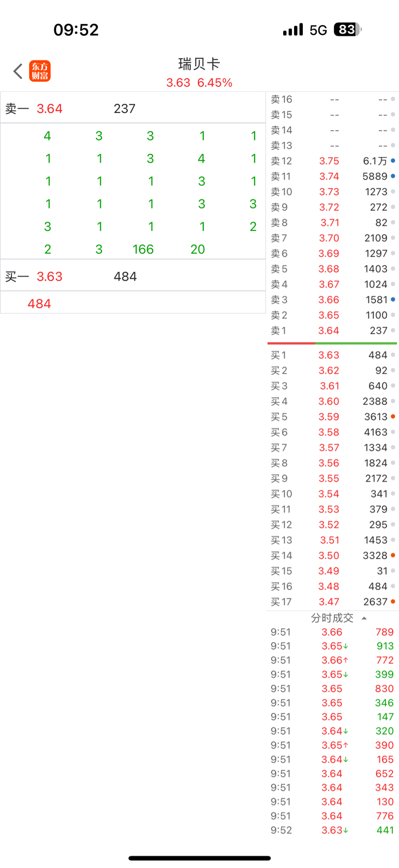Tap the battery indicator showing 83
The image size is (399, 868).
tap(348, 30)
